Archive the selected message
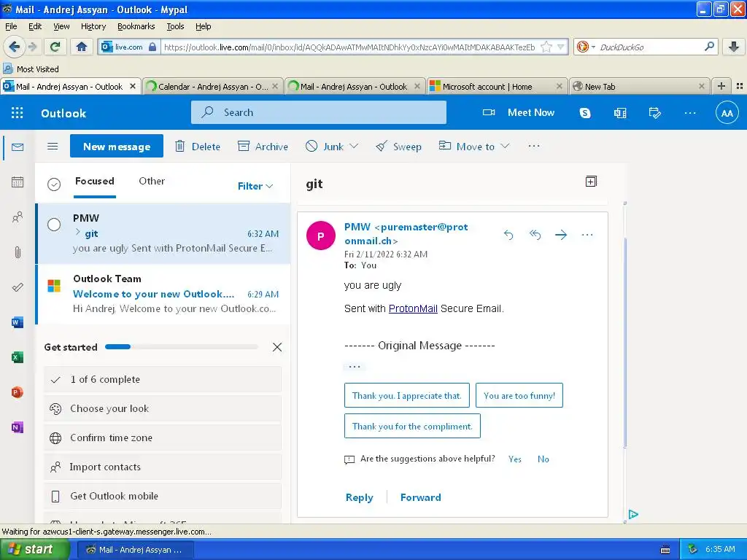Image resolution: width=747 pixels, height=560 pixels. 263,146
